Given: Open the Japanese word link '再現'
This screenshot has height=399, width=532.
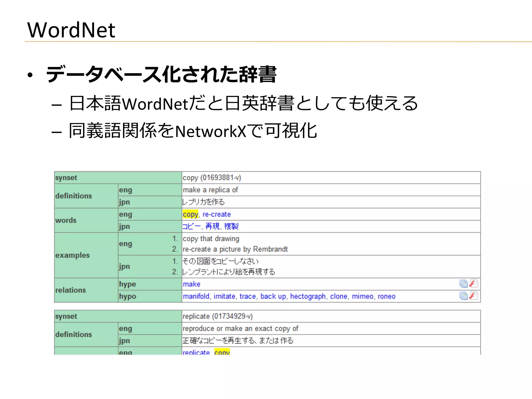Looking at the screenshot, I should coord(212,226).
